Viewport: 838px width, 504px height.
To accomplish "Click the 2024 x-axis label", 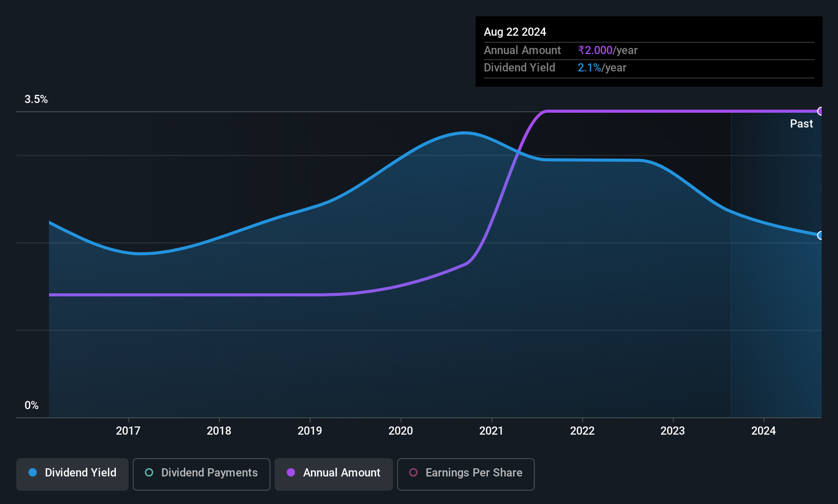I will coord(763,431).
